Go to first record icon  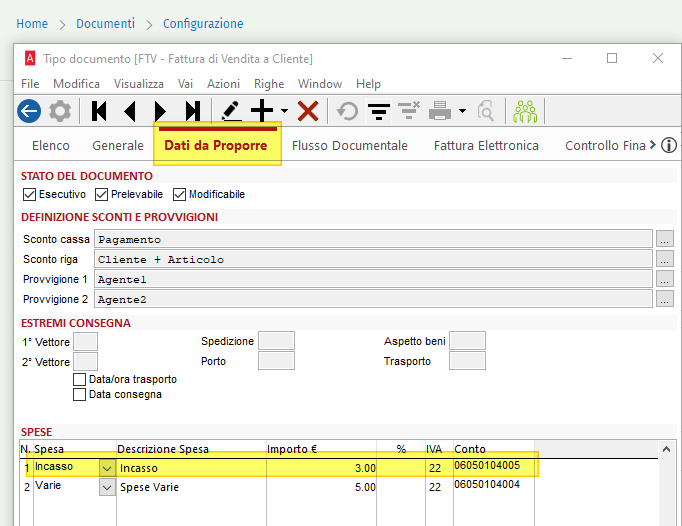(x=99, y=111)
